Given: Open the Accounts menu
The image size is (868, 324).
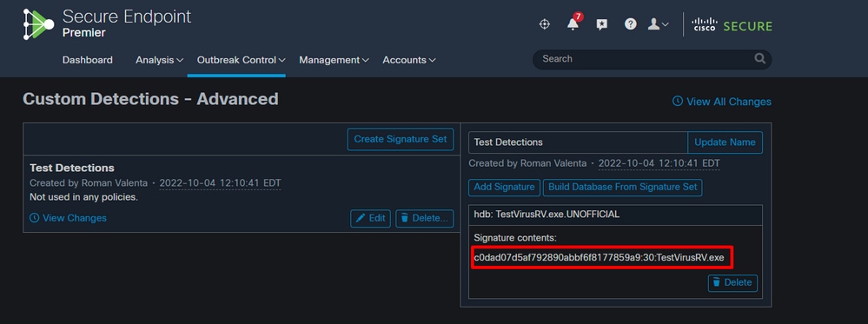Looking at the screenshot, I should (x=409, y=60).
